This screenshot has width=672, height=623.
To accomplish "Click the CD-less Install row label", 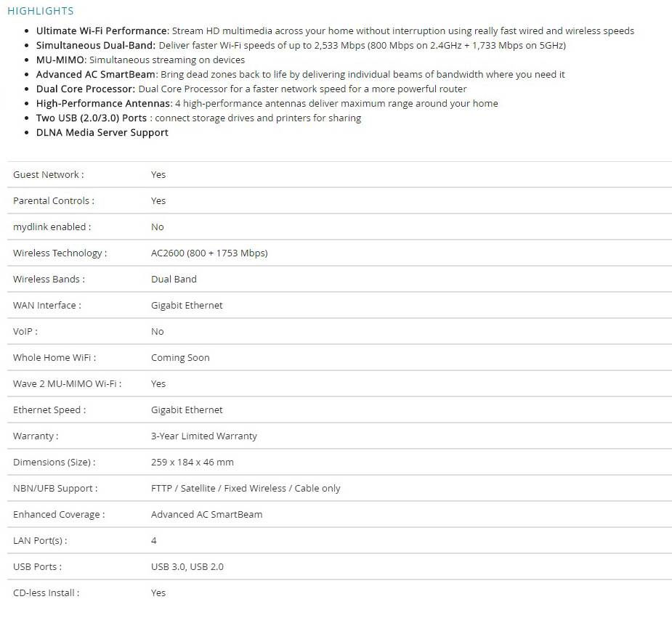I will pos(46,593).
